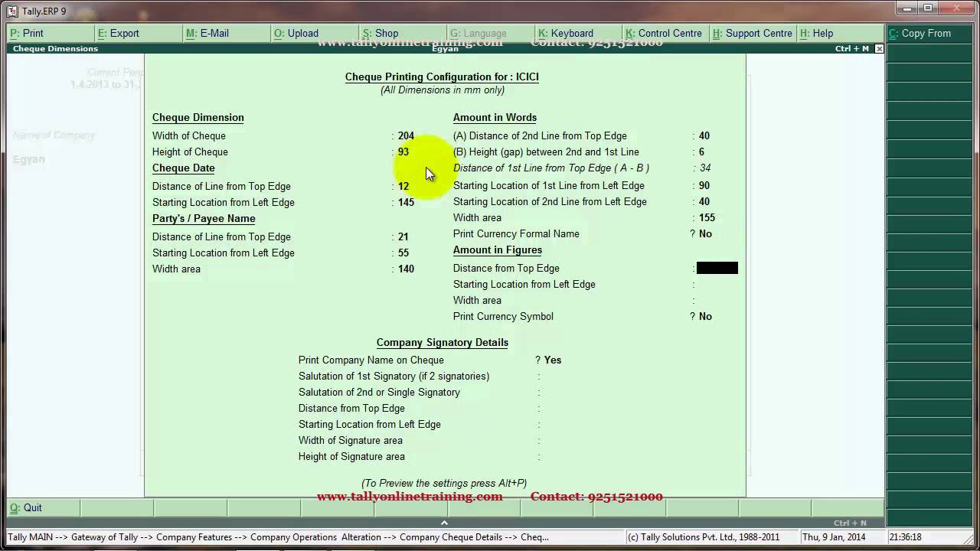Click the Tally.ERP 9 title bar icon

coord(12,11)
